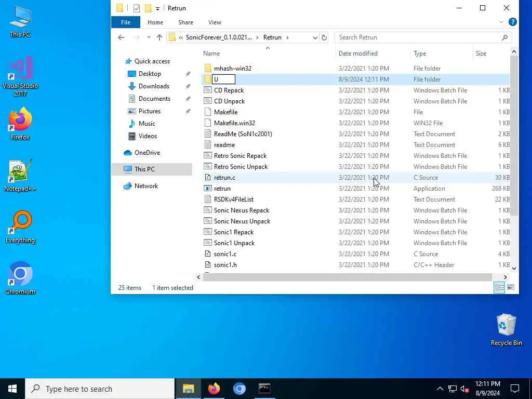Open Music in the navigation pane
The image size is (532, 399).
[147, 124]
